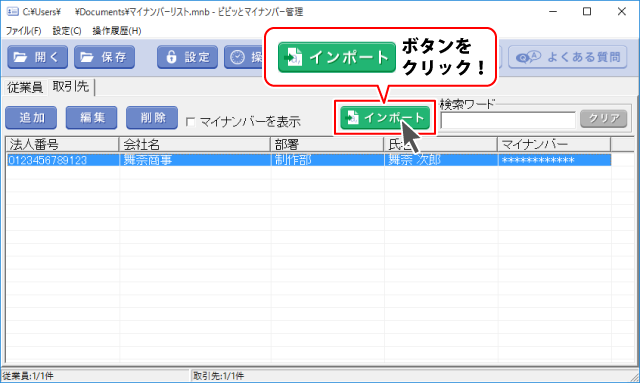Click the application icon in title bar

(13, 11)
